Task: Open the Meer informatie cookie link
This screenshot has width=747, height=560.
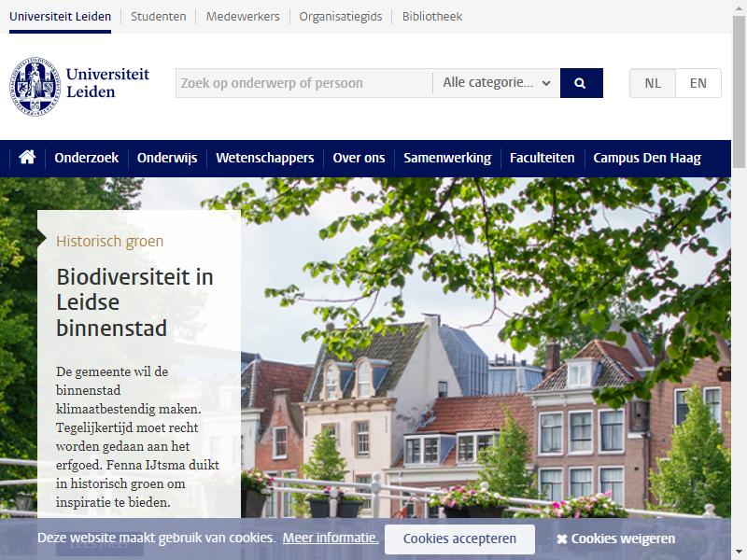Action: tap(331, 538)
